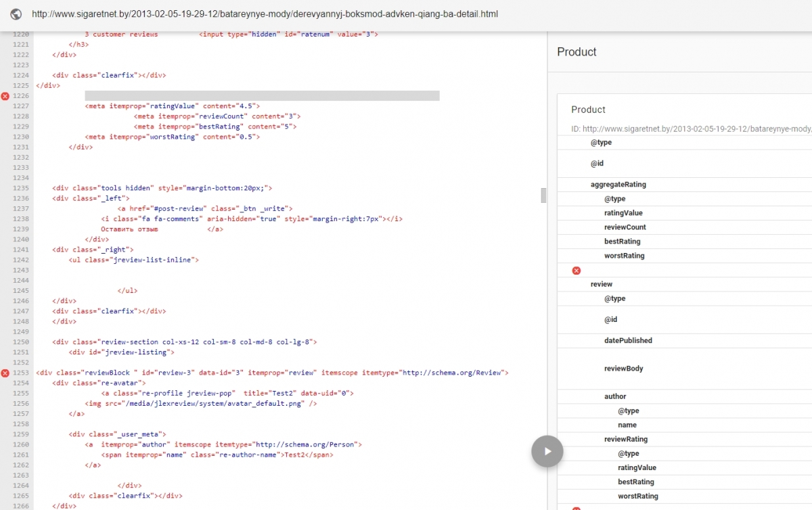Click the globe icon beside the URL

[16, 14]
